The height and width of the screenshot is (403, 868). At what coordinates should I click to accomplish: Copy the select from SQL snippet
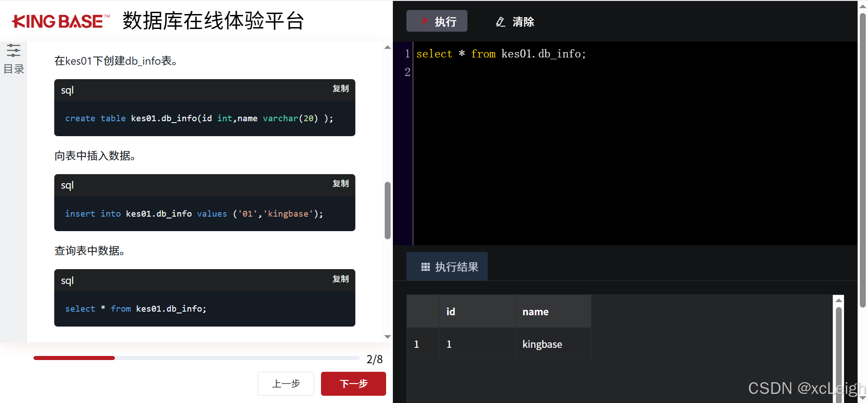(x=340, y=279)
